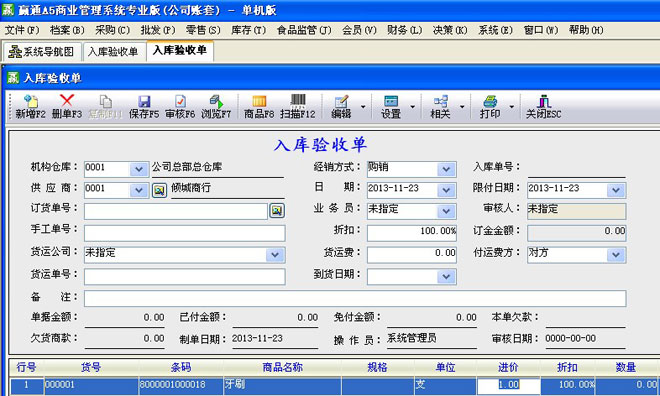Expand the 货运公司 dropdown
The height and width of the screenshot is (396, 660).
point(275,255)
